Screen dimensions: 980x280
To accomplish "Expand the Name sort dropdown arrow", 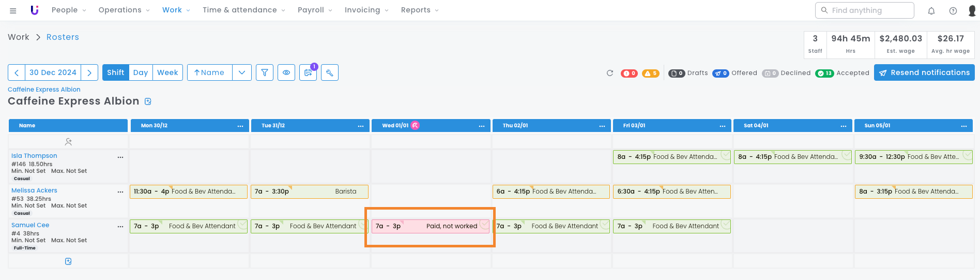I will (242, 73).
